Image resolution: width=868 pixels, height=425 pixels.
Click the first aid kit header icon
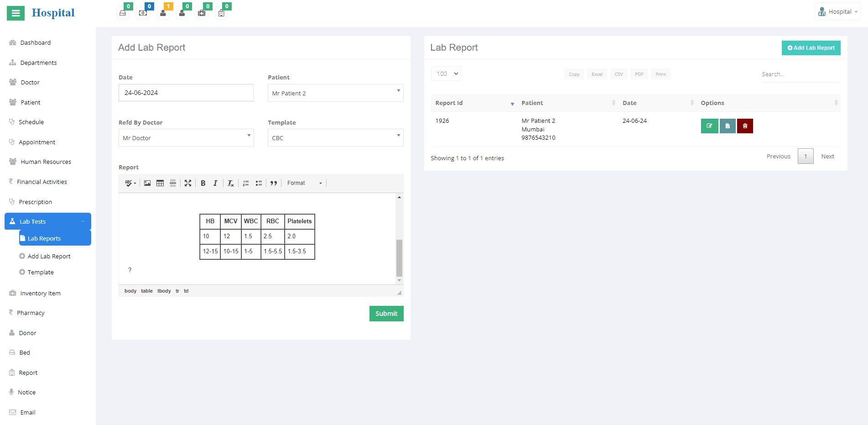[202, 13]
